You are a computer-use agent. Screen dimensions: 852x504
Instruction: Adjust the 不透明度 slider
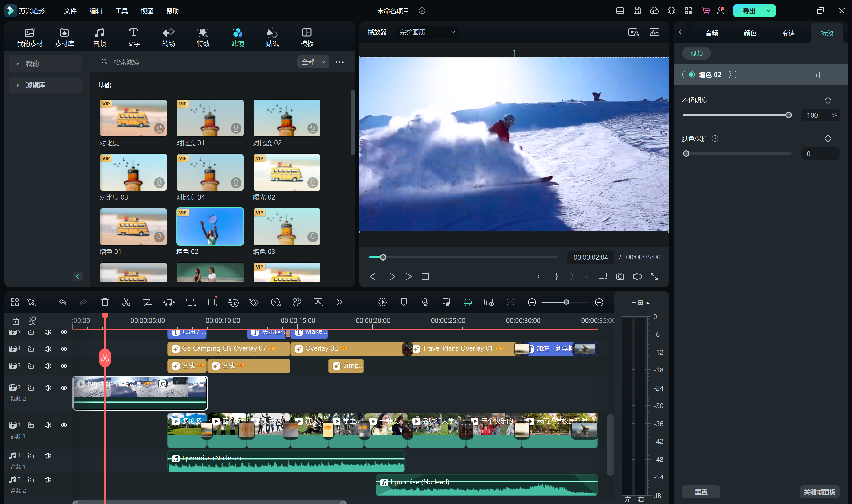tap(737, 115)
